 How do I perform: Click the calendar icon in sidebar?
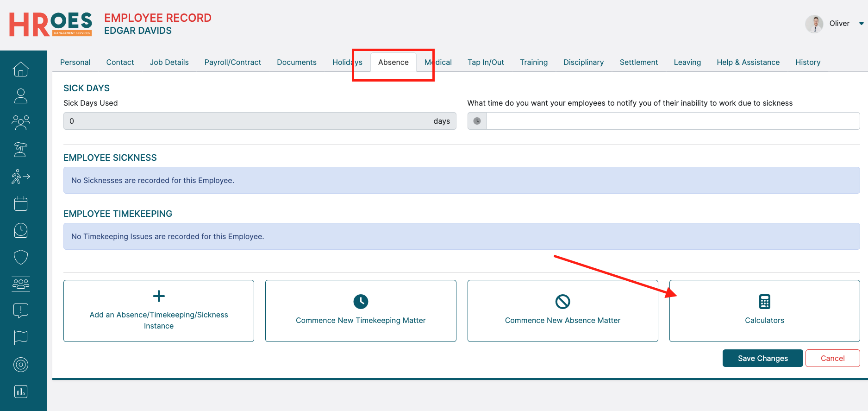[x=21, y=203]
